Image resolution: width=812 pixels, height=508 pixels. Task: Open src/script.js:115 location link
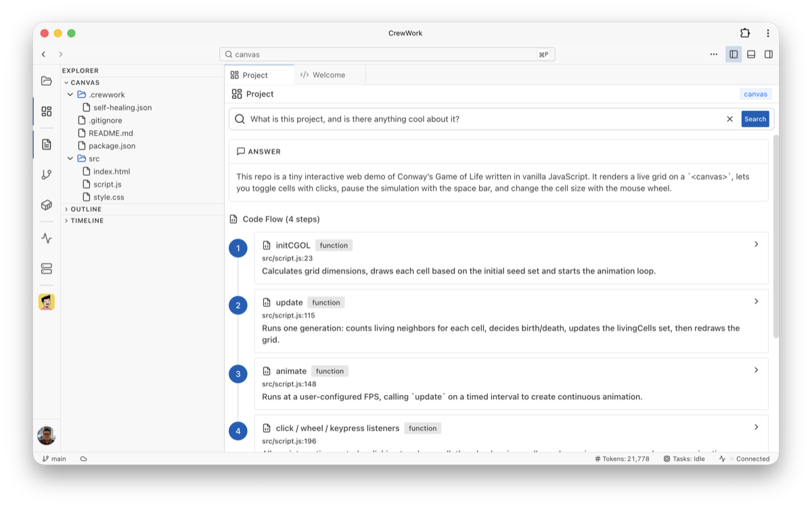pyautogui.click(x=289, y=315)
